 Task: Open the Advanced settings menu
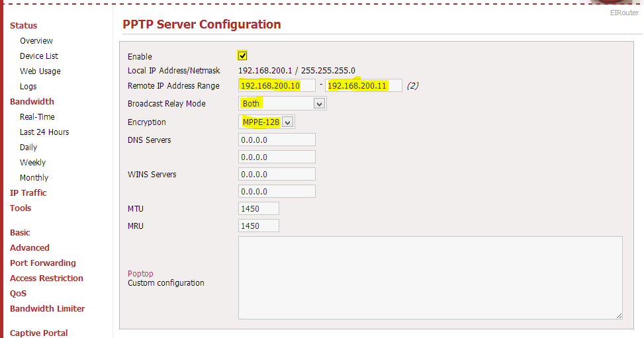point(30,247)
